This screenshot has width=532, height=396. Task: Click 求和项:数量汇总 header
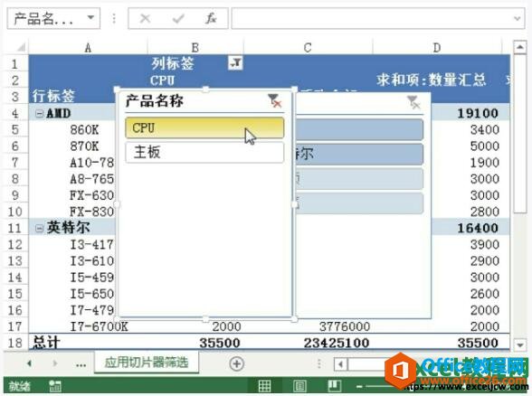pos(431,80)
